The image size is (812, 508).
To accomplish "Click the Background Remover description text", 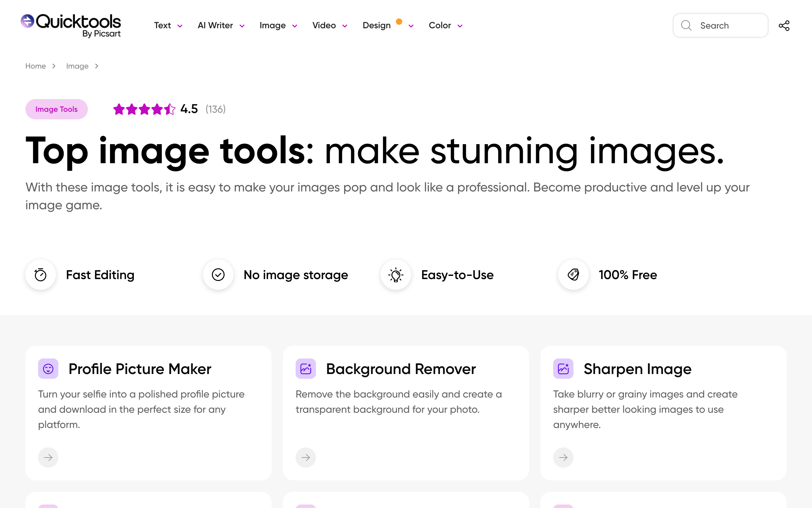I will pyautogui.click(x=399, y=402).
